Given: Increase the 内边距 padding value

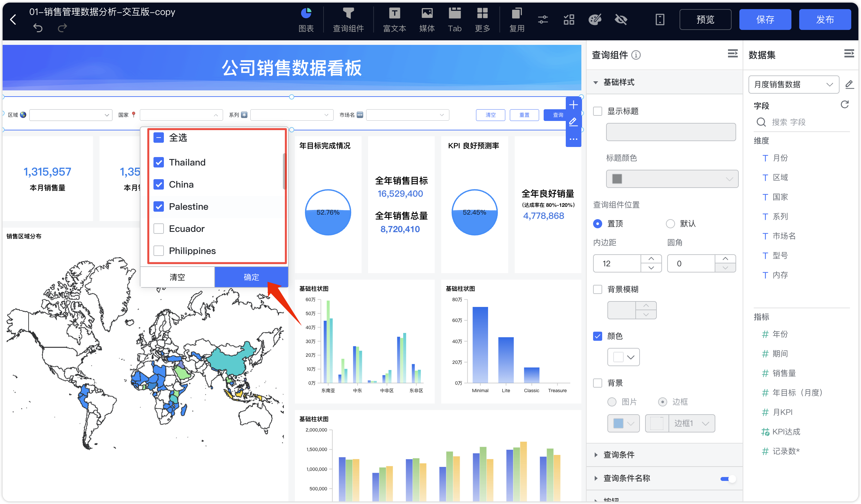Looking at the screenshot, I should [x=651, y=259].
